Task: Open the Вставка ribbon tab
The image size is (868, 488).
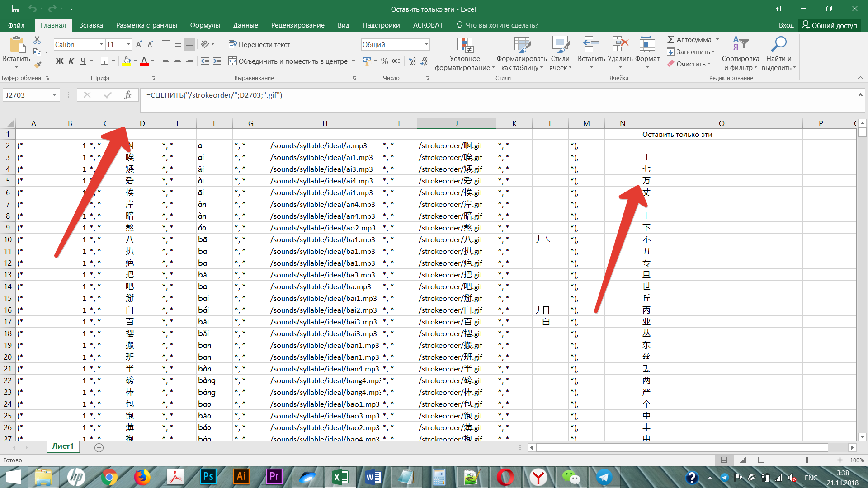Action: point(91,25)
